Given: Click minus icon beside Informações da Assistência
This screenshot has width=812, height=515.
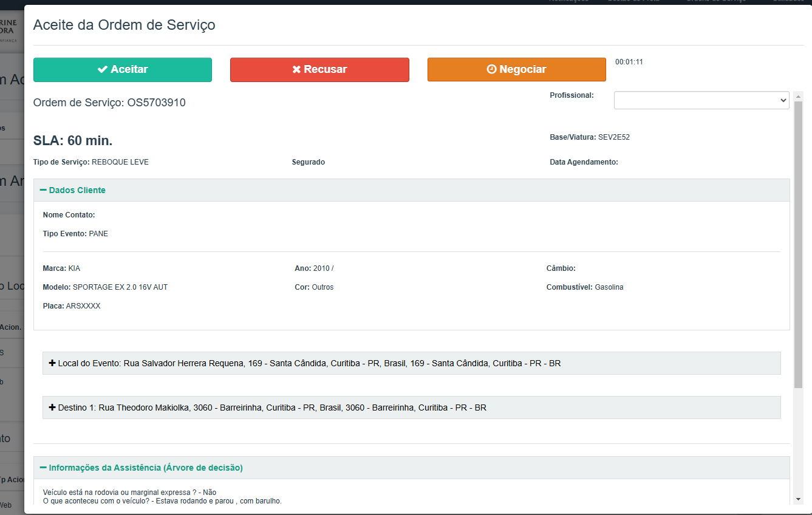Looking at the screenshot, I should (x=43, y=468).
